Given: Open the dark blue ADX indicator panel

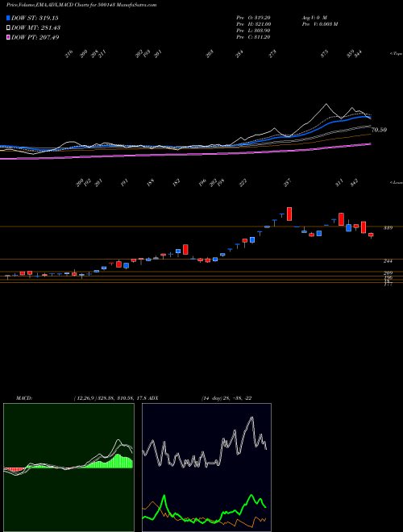Looking at the screenshot, I should coord(206,468).
